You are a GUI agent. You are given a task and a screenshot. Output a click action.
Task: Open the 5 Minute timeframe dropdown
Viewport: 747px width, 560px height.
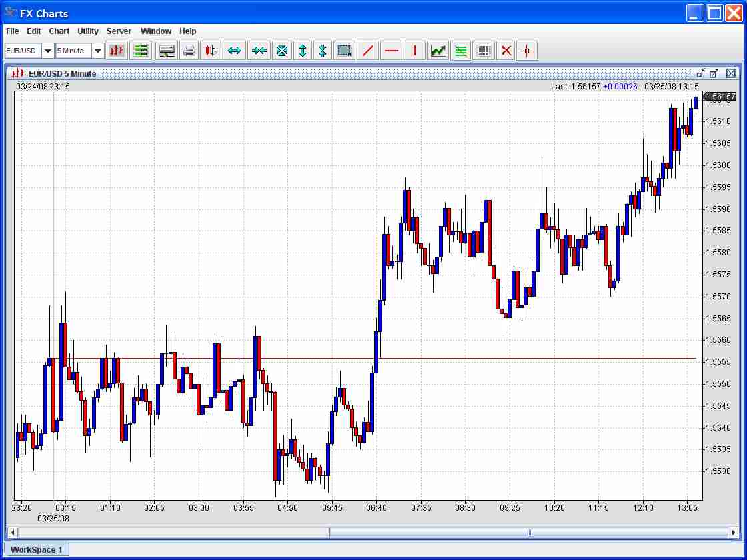(98, 51)
